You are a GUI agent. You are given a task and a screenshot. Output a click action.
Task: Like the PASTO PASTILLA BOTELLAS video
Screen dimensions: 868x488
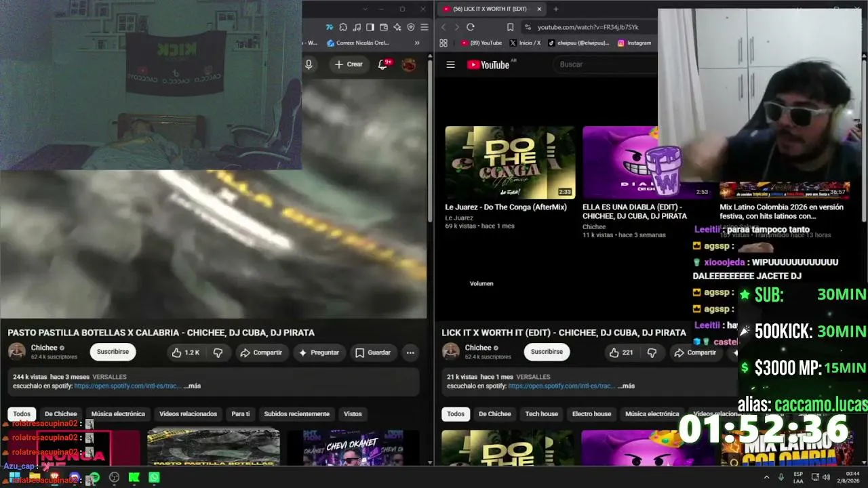tap(185, 352)
